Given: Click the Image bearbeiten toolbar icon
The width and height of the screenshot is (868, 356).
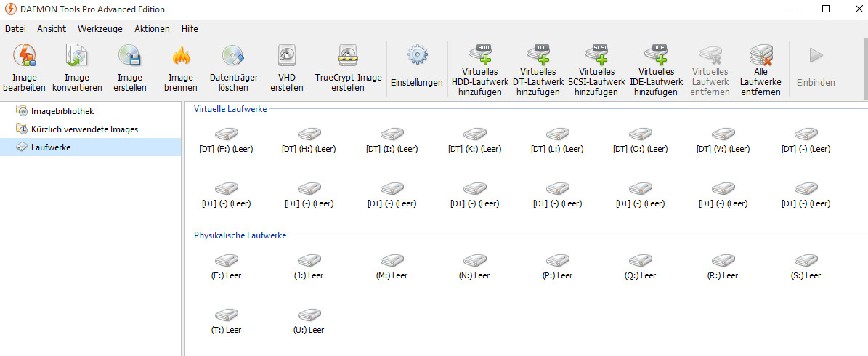Looking at the screenshot, I should pos(24,57).
